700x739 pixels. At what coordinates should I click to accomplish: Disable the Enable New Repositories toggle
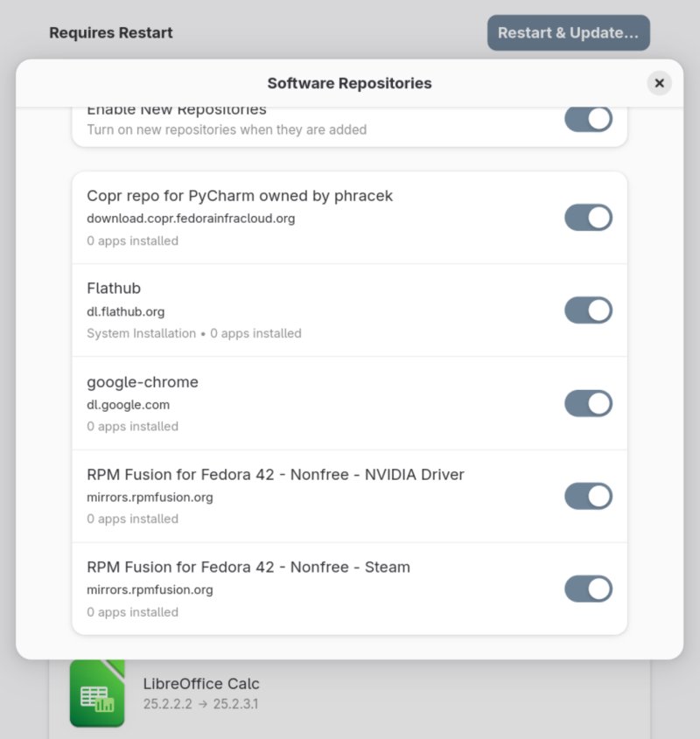click(x=588, y=118)
